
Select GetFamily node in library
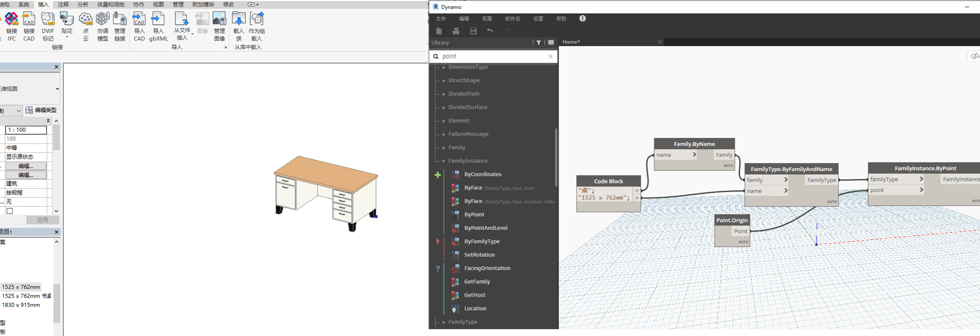coord(477,282)
